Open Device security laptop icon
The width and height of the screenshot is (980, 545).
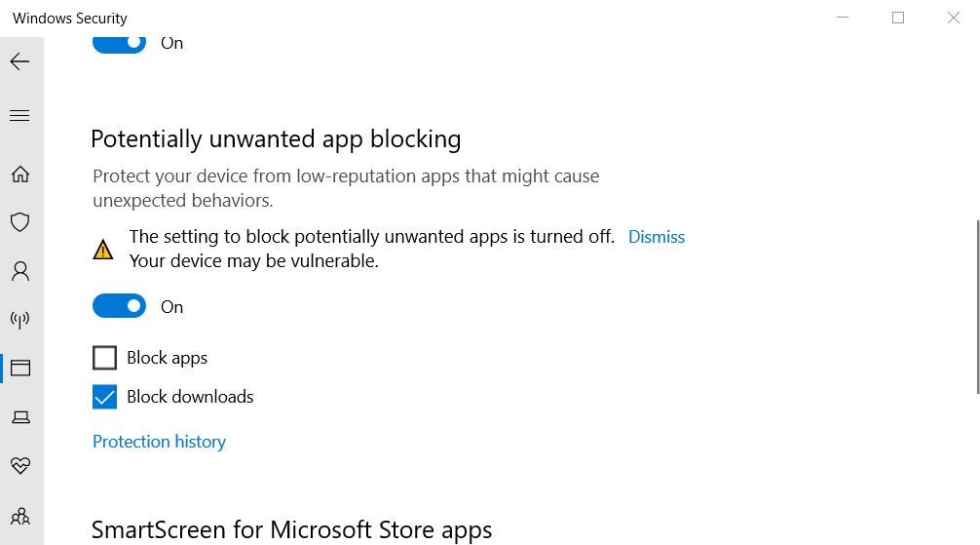coord(19,417)
